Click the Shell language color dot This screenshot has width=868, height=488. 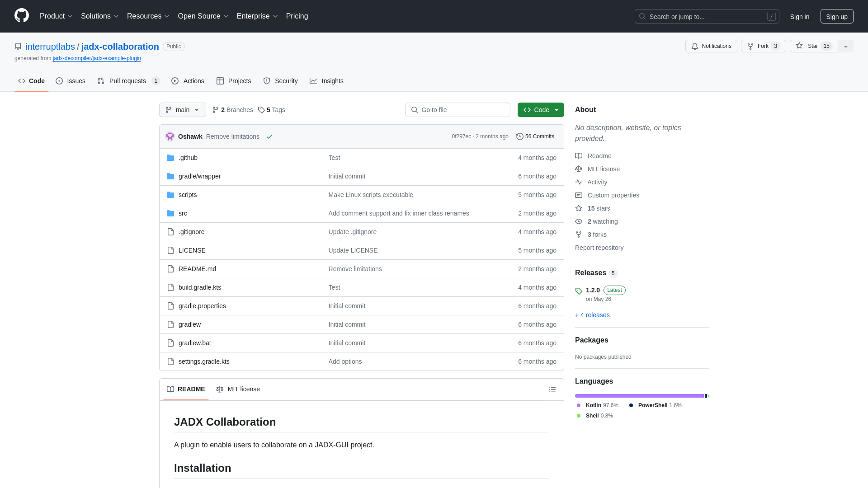(579, 416)
